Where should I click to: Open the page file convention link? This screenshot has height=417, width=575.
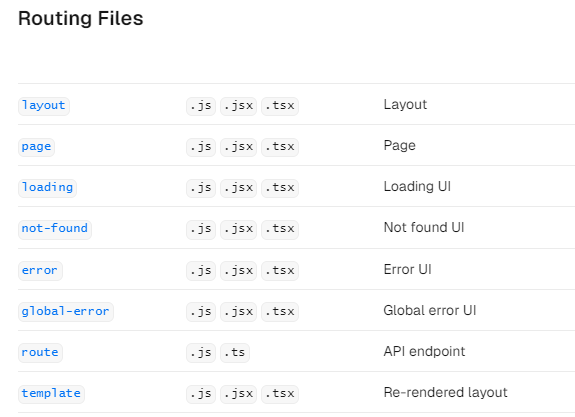click(36, 147)
